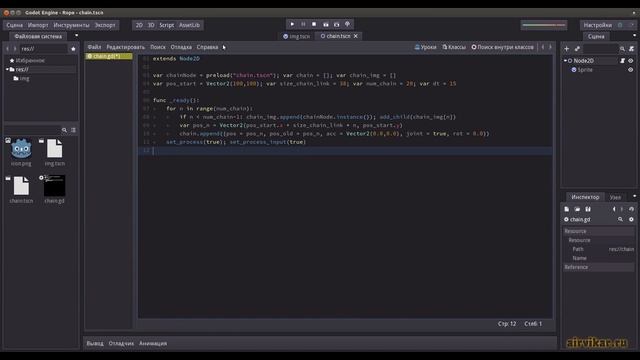Open Поиск menu in script editor
This screenshot has height=360, width=640.
click(158, 47)
